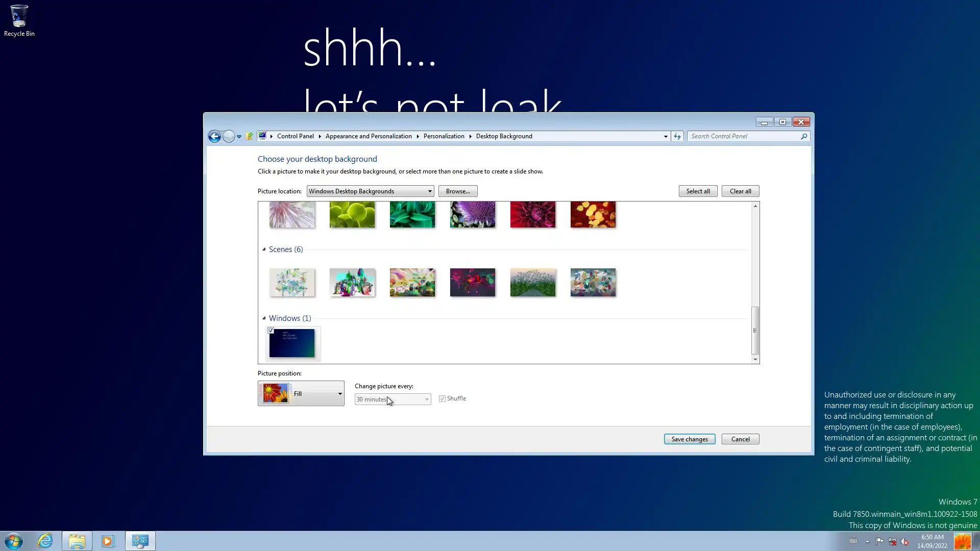980x551 pixels.
Task: Uncheck the Windows wallpaper thumbnail checkbox
Action: (x=271, y=331)
